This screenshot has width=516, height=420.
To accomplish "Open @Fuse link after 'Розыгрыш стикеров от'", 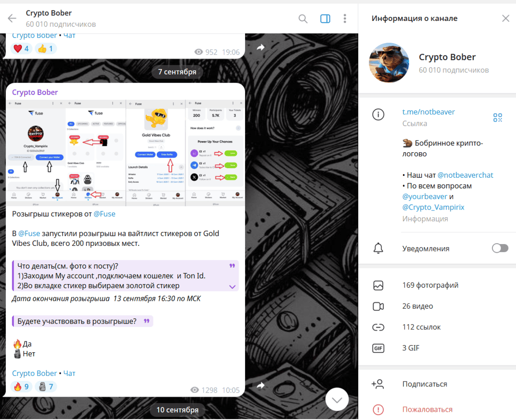I will pos(104,214).
